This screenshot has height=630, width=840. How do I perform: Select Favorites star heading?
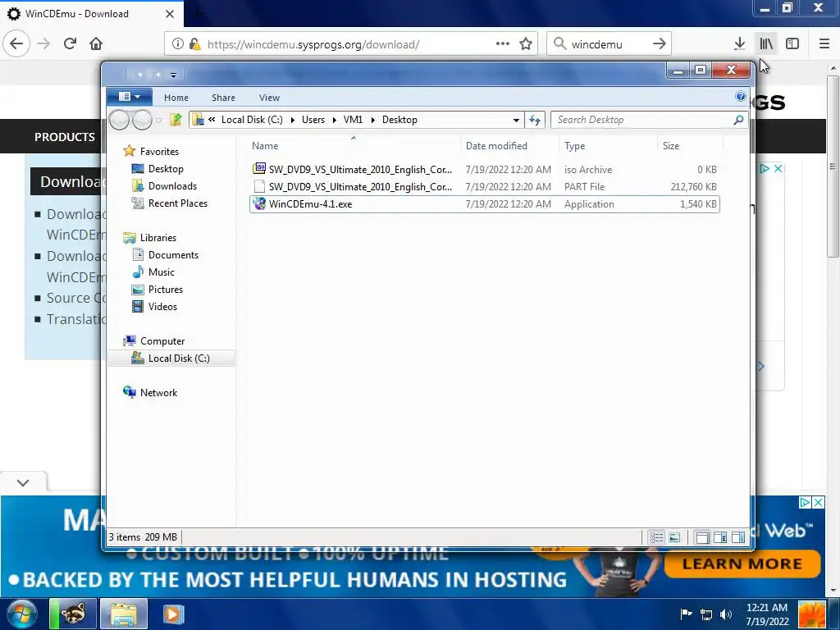159,152
